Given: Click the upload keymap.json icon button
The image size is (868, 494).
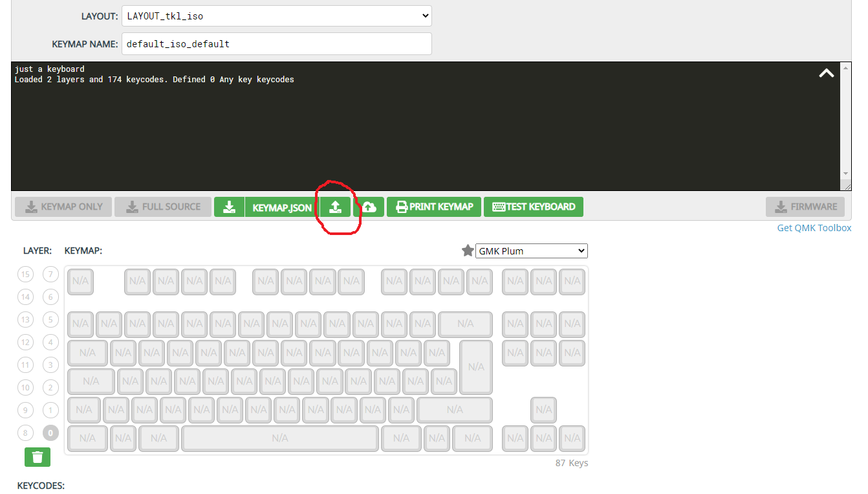Looking at the screenshot, I should pyautogui.click(x=335, y=207).
